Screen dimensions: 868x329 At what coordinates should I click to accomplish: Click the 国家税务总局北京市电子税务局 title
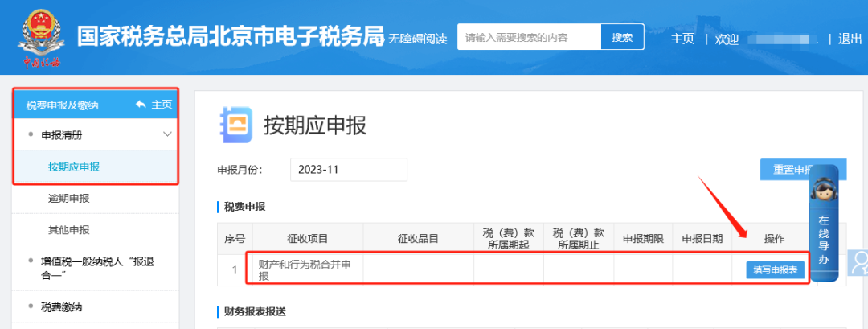click(231, 36)
